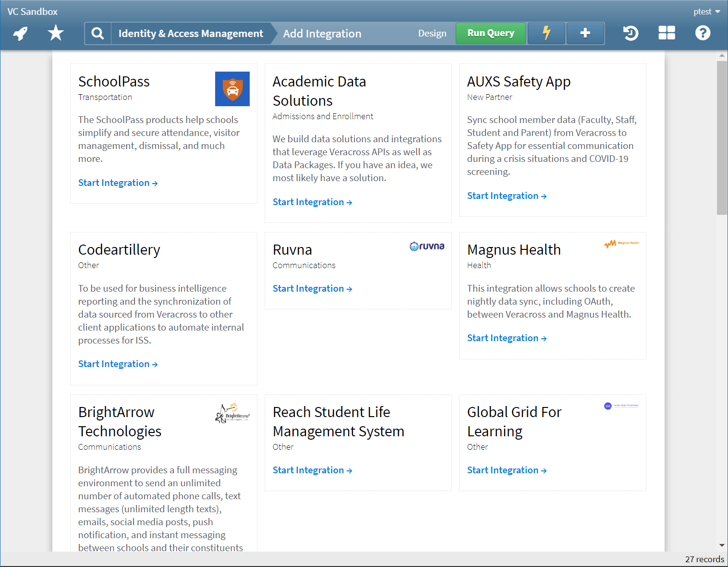Image resolution: width=728 pixels, height=567 pixels.
Task: Open search with the magnifying glass icon
Action: 97,33
